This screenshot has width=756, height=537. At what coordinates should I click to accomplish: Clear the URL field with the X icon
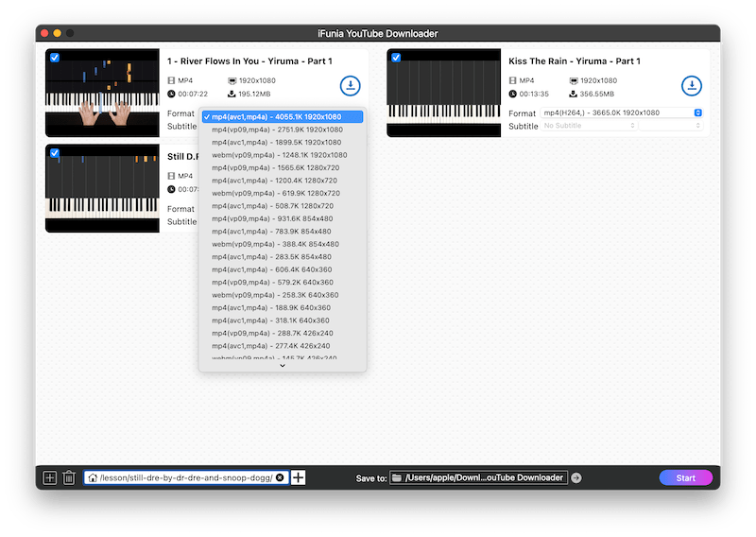280,477
